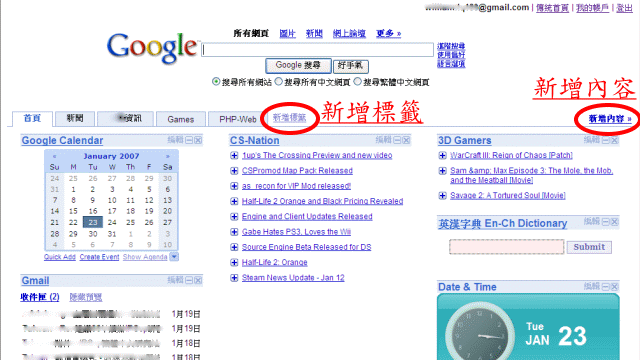Open the 更多 » link
640x360 pixels.
[388, 33]
